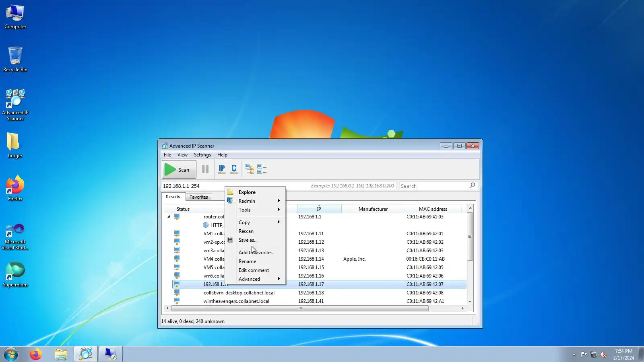Open the Tools submenu

(256, 210)
